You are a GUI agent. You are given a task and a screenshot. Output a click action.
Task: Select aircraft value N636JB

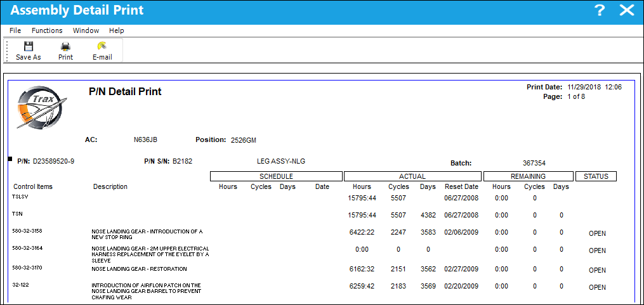click(145, 140)
